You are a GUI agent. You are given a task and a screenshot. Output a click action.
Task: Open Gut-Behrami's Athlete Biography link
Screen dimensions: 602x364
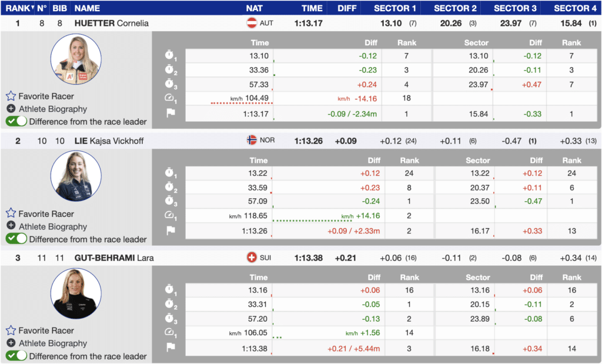pyautogui.click(x=52, y=343)
